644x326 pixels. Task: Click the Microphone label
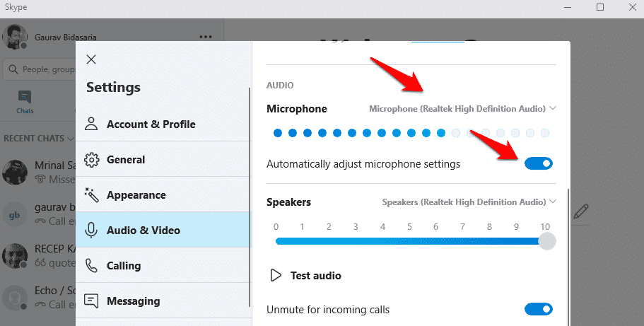pyautogui.click(x=296, y=108)
